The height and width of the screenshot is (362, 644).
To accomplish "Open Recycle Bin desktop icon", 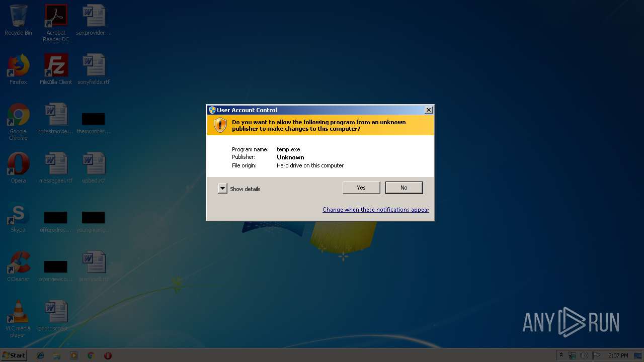I will pyautogui.click(x=18, y=20).
